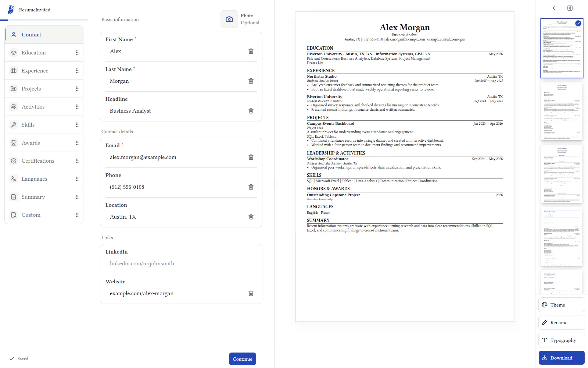Remove the Location value via trash icon

pyautogui.click(x=251, y=217)
